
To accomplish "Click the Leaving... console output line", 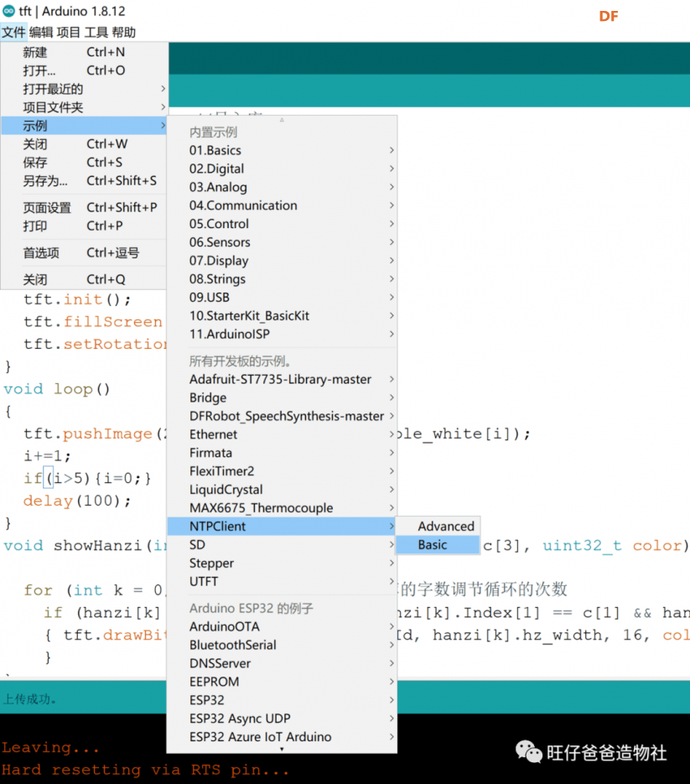I will tap(50, 747).
